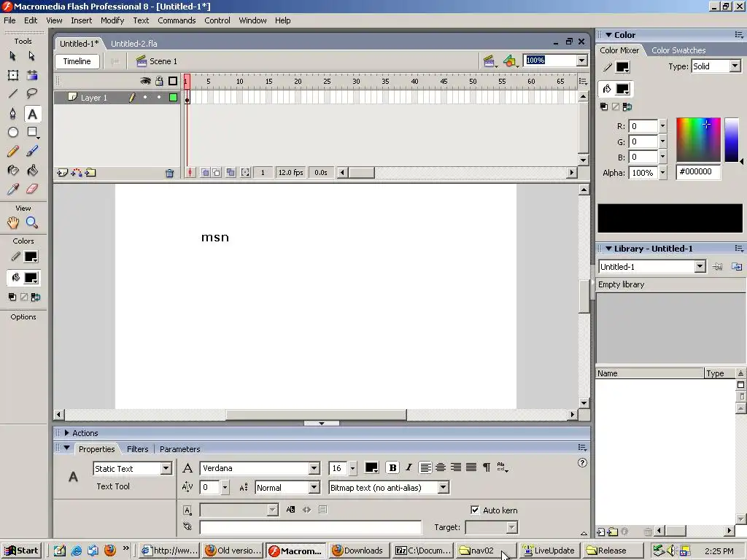
Task: Add a motion guide layer
Action: (x=76, y=173)
